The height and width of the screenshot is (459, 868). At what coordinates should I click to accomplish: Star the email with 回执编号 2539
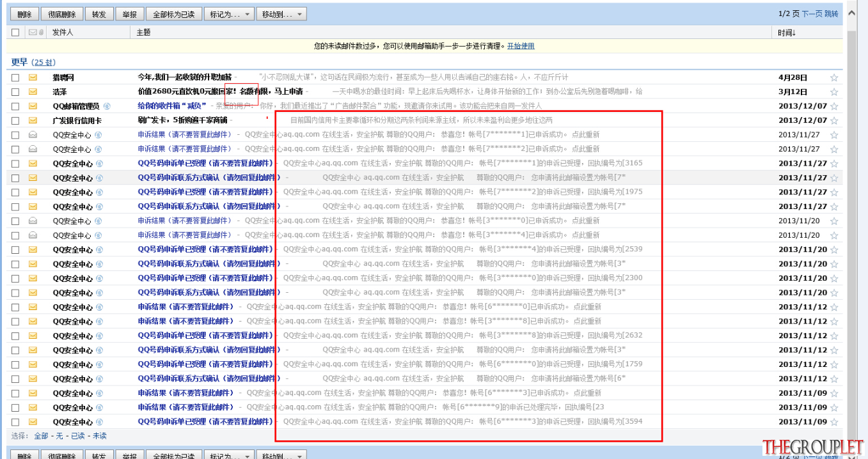(834, 250)
